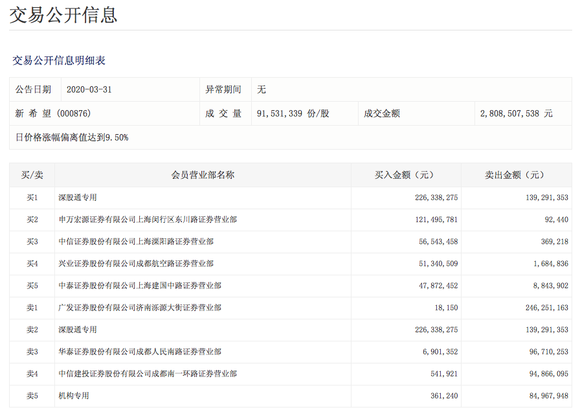Click 兴业证券 成都航空路证券营业部 entry
Viewport: 580px width, 414px height.
136,263
